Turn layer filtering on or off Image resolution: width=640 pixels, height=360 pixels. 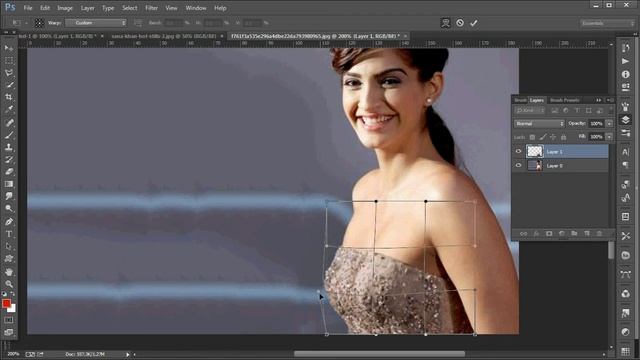(x=611, y=110)
